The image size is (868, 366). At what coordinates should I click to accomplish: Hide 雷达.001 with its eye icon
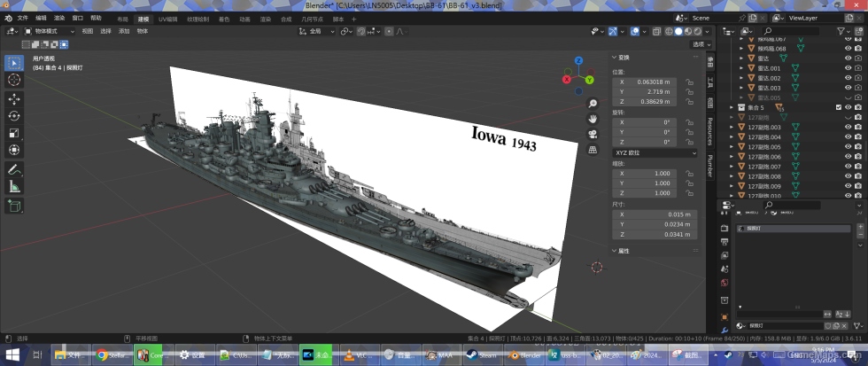[x=848, y=68]
